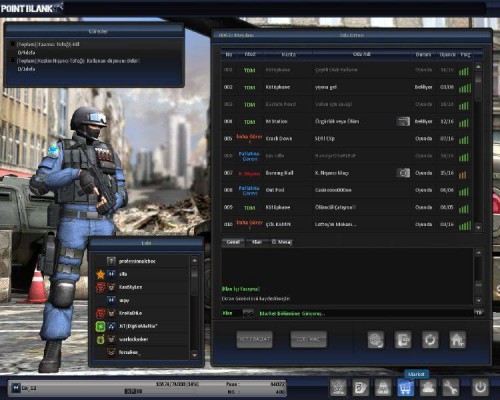Switch to the Ö. Mesaj chat tab
Viewport: 500px width, 400px height.
(282, 242)
